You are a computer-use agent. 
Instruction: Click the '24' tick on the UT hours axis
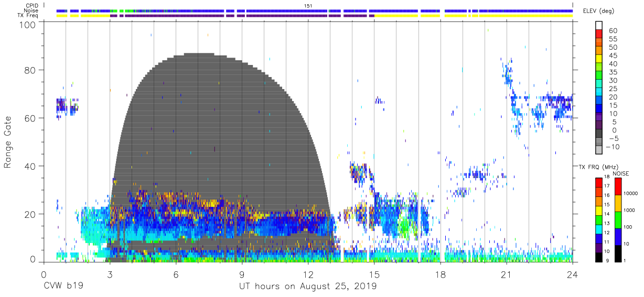(573, 274)
